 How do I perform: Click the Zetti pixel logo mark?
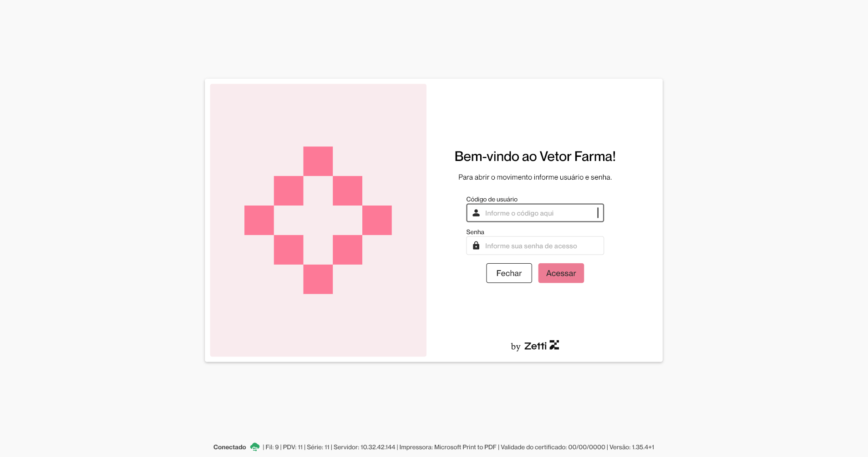(x=554, y=345)
